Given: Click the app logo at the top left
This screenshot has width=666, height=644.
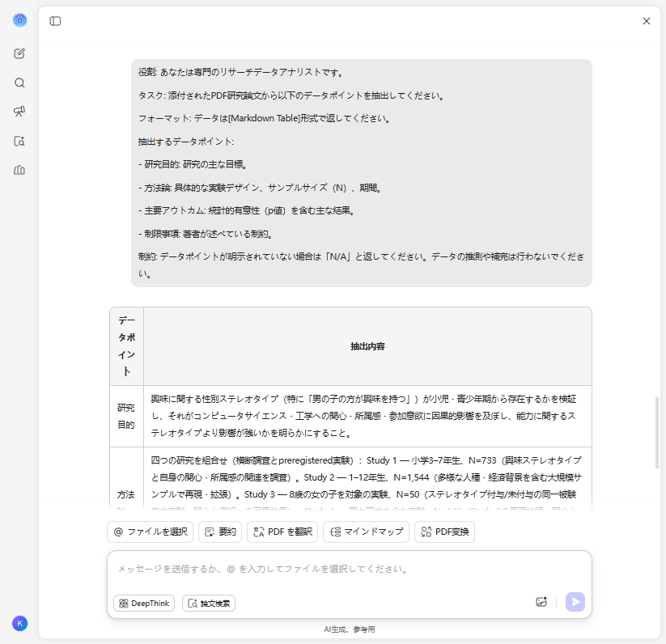Looking at the screenshot, I should coord(19,20).
